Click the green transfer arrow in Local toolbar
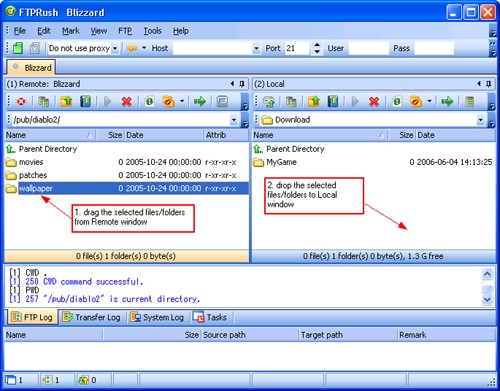 pyautogui.click(x=447, y=101)
